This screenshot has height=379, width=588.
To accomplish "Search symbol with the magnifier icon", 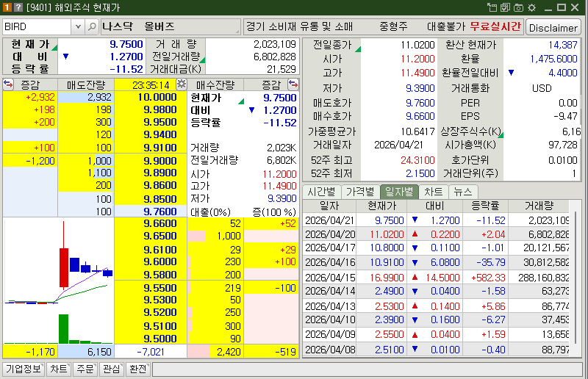I will pyautogui.click(x=91, y=26).
